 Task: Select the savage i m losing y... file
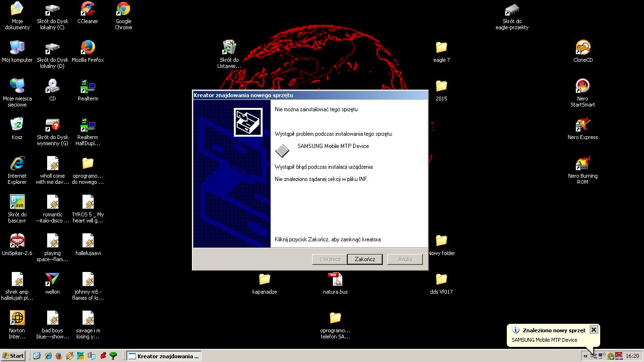tap(88, 325)
